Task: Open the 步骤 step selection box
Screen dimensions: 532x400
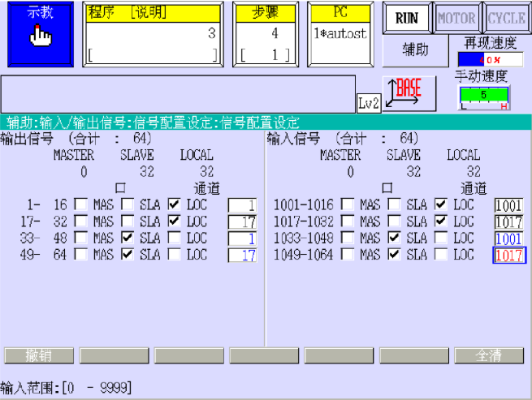Action: click(x=266, y=34)
